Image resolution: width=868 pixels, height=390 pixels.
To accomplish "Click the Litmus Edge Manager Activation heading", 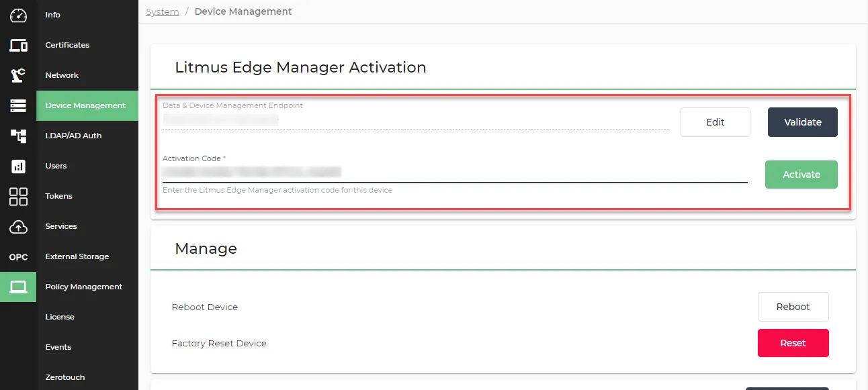I will click(x=300, y=67).
